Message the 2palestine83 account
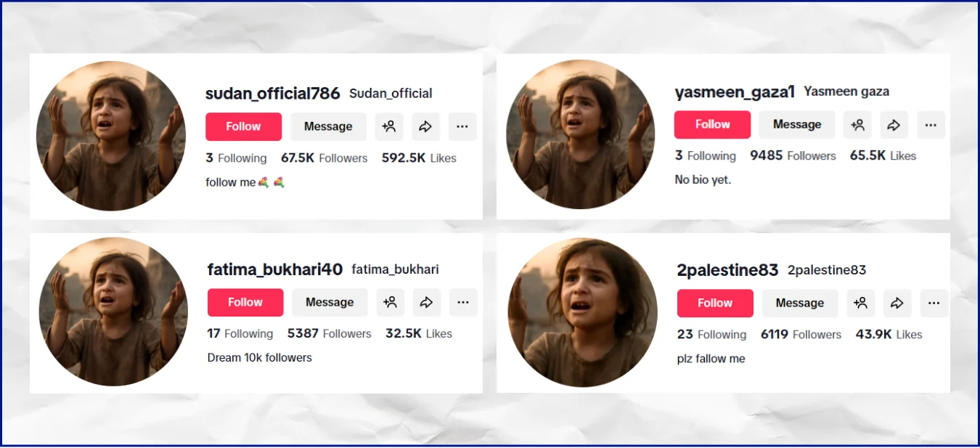 click(x=800, y=303)
